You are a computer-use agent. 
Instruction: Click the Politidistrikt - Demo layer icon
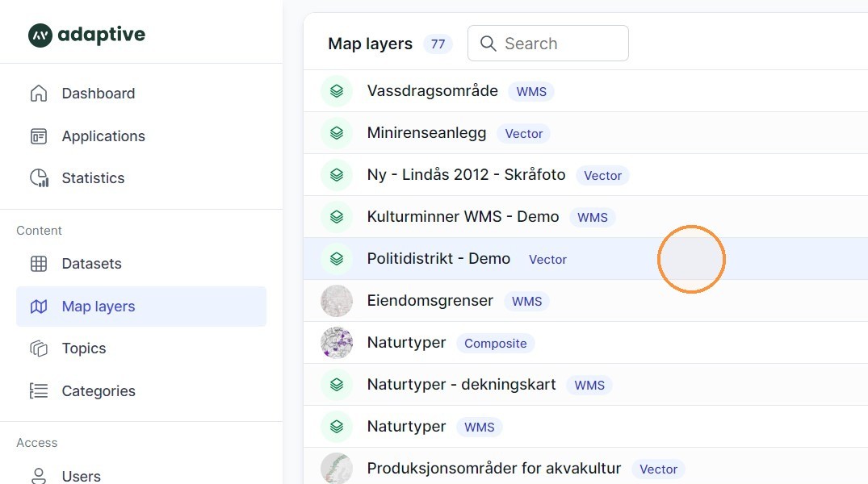(337, 259)
